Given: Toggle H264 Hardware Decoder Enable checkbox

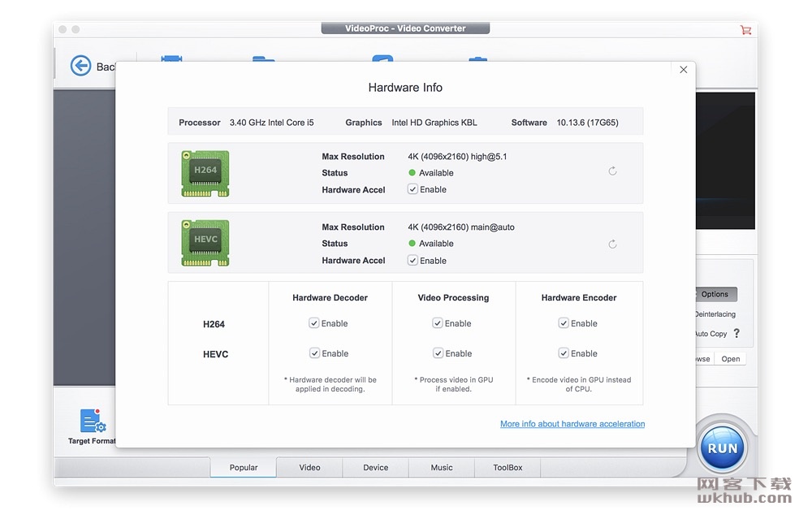Looking at the screenshot, I should (x=313, y=323).
